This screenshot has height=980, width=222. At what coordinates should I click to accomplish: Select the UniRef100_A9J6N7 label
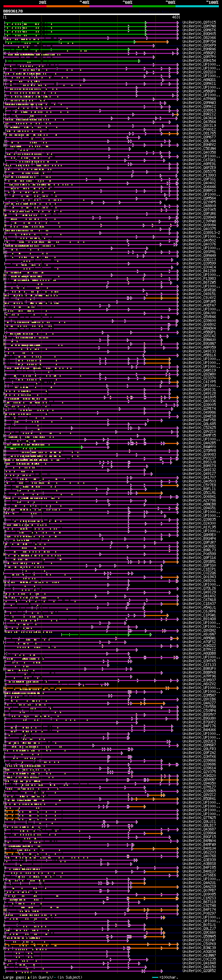[199, 634]
